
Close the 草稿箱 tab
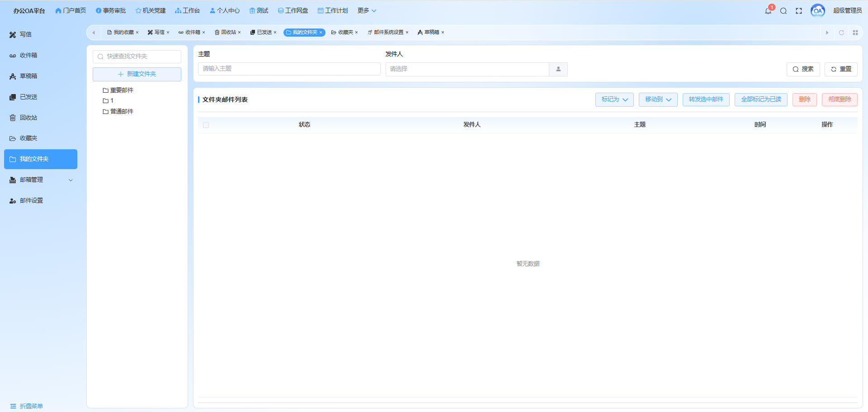443,33
